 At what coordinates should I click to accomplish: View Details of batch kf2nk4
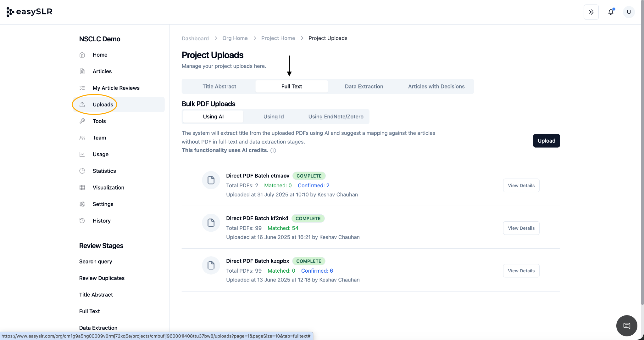tap(521, 228)
